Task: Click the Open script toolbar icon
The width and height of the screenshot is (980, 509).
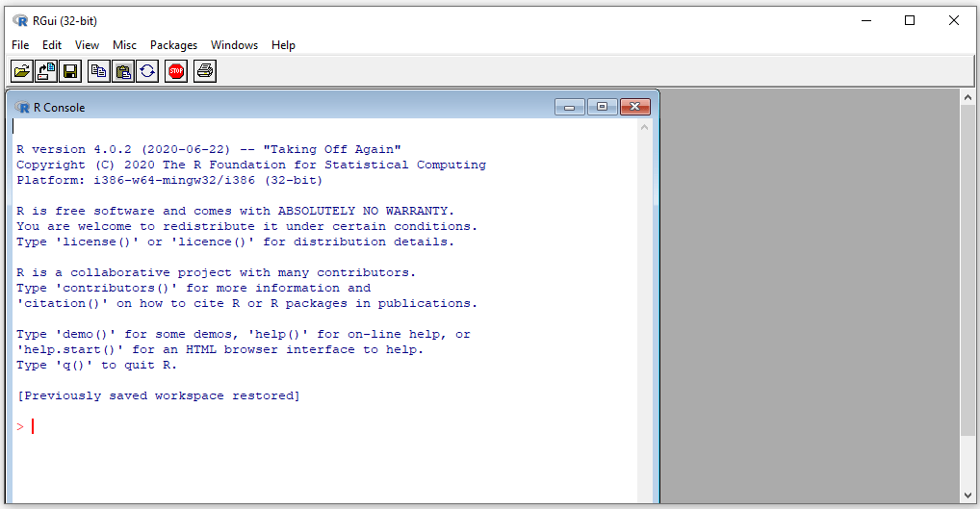Action: 21,70
